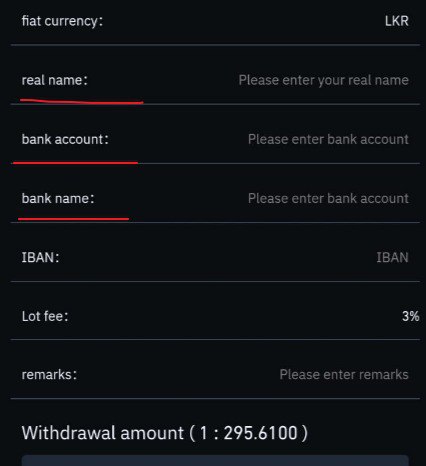Select the LKR fiat currency value
Screen dimensions: 426x466
click(397, 21)
